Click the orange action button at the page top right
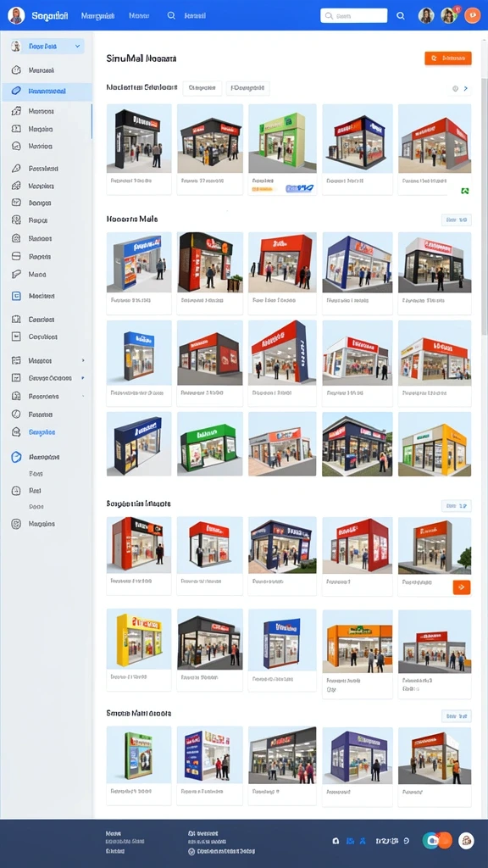This screenshot has height=868, width=488. point(447,58)
